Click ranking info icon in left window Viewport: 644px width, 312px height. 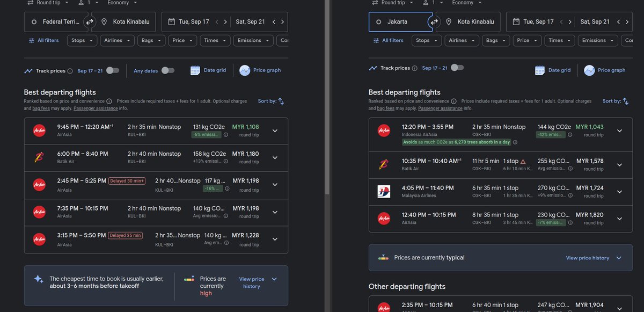coord(109,101)
